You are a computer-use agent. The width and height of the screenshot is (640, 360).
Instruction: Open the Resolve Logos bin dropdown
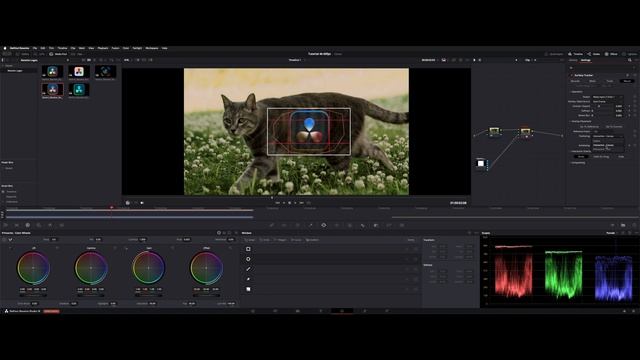(44, 60)
